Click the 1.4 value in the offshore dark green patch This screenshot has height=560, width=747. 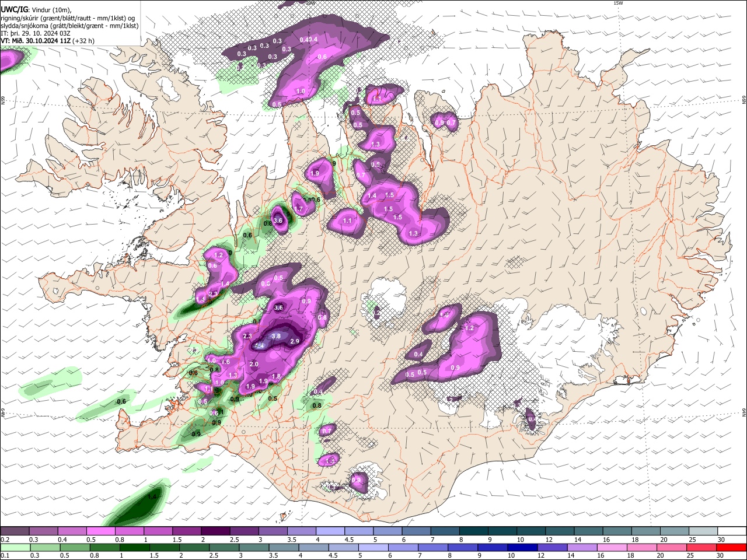click(152, 496)
